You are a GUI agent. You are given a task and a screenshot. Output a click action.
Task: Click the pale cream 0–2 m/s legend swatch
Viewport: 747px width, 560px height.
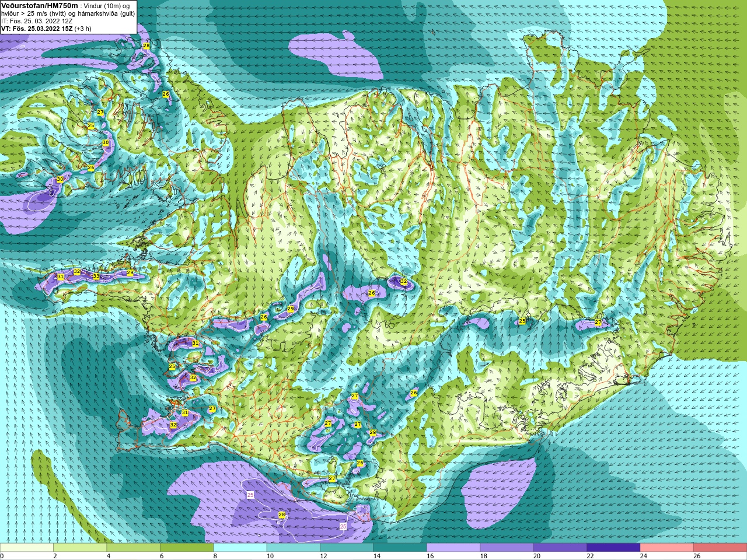[x=27, y=548]
